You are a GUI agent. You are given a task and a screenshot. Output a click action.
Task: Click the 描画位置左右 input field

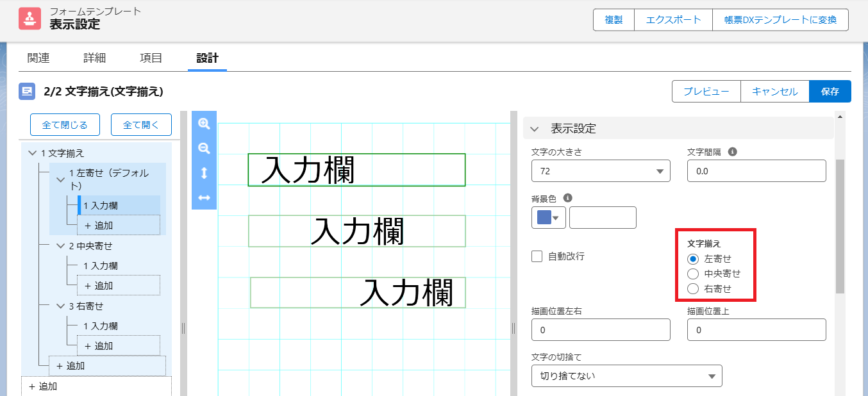coord(601,330)
